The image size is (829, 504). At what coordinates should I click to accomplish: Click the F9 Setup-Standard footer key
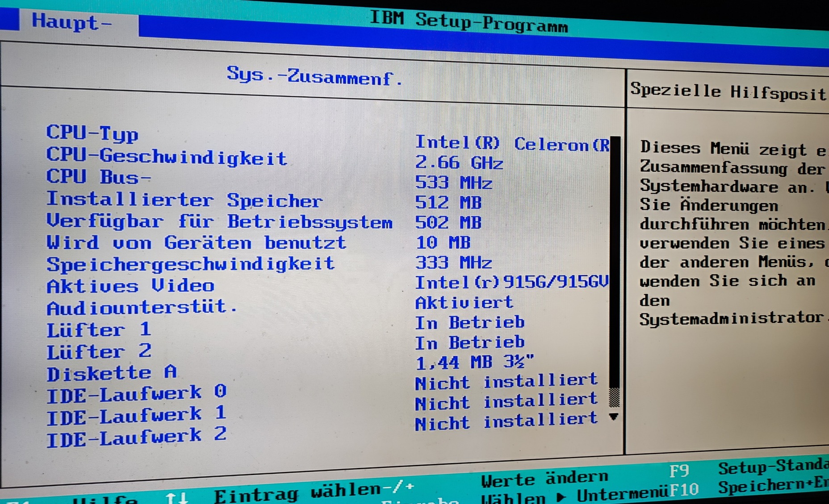749,469
